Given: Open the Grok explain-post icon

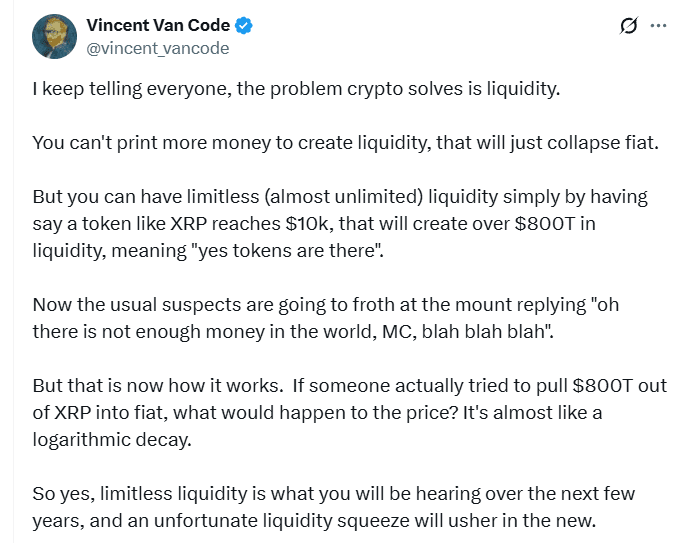Looking at the screenshot, I should (x=629, y=26).
